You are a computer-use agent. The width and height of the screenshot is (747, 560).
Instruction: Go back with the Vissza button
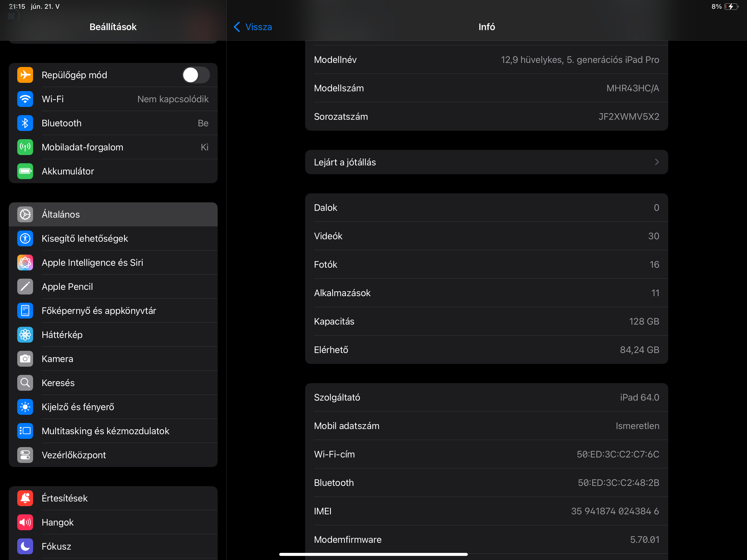click(x=253, y=27)
